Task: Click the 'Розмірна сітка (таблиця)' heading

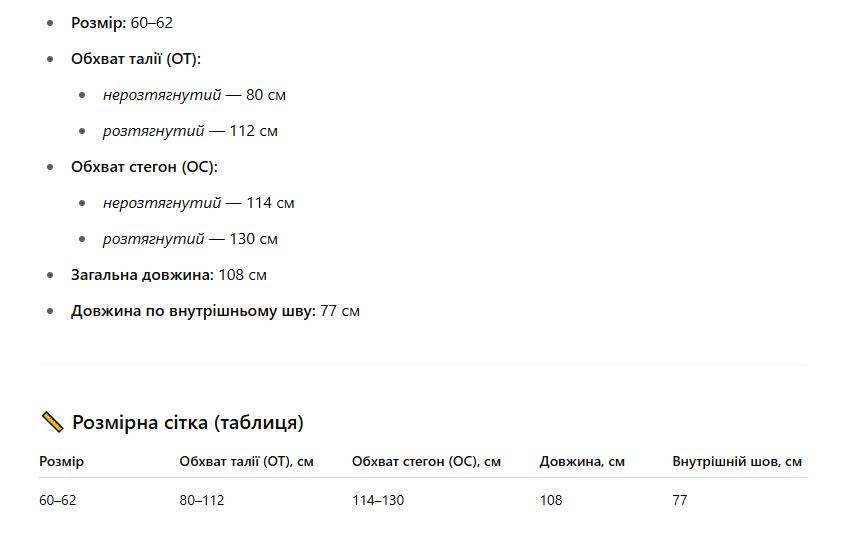Action: [188, 422]
